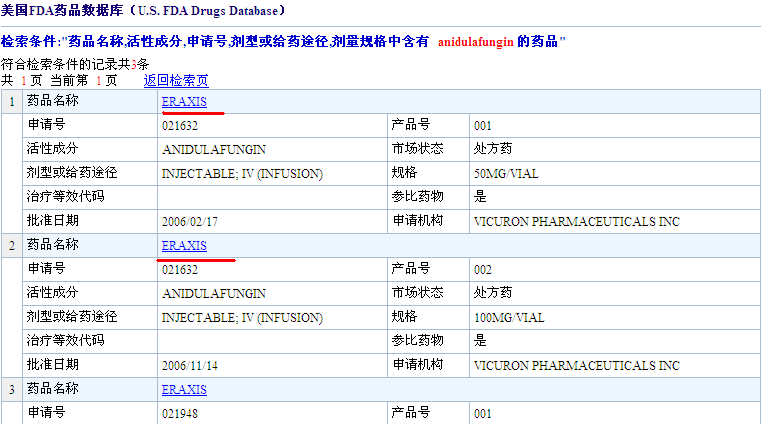Select application number 021948 in record 3
761x424 pixels.
pyautogui.click(x=180, y=414)
